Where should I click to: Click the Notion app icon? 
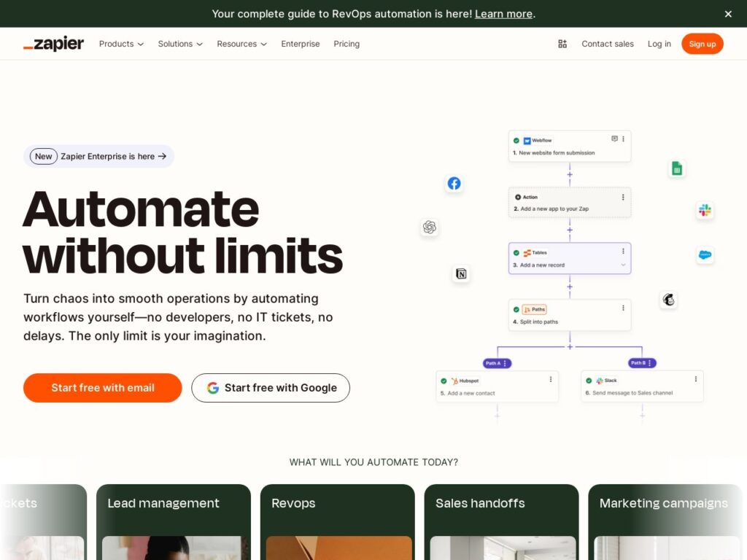[461, 273]
